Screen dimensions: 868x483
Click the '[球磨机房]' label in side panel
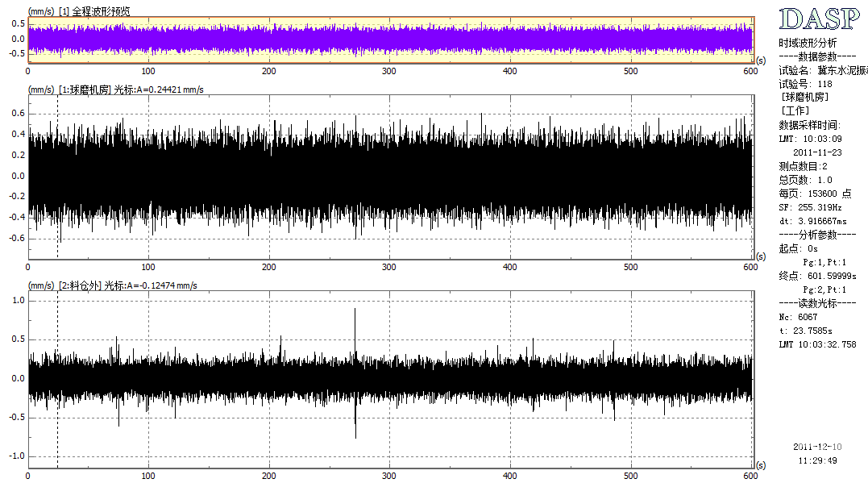[805, 98]
